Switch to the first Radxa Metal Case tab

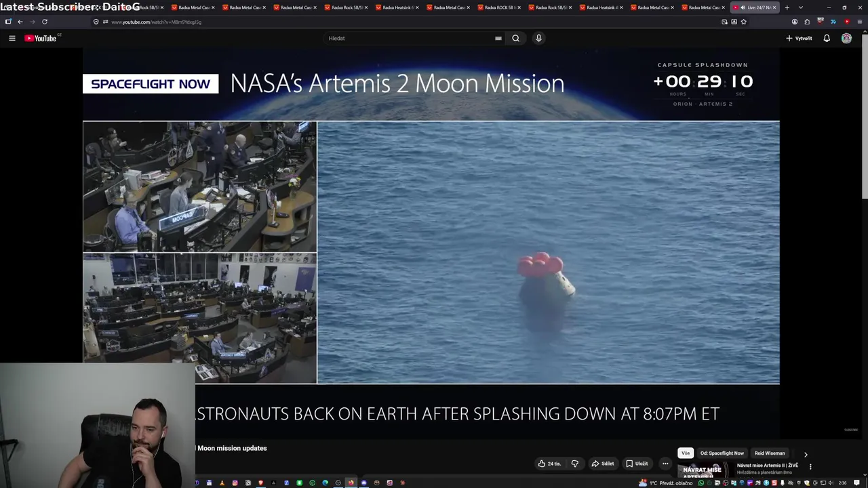[x=193, y=7]
